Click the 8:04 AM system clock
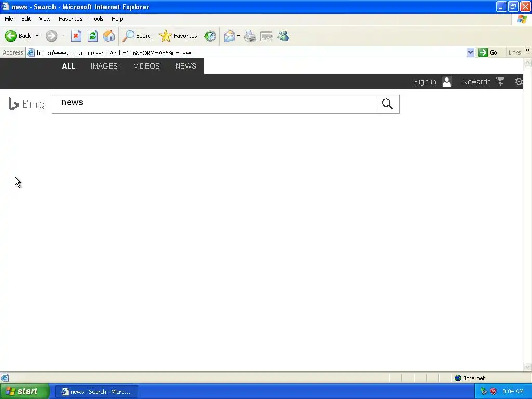The width and height of the screenshot is (532, 399). point(513,392)
